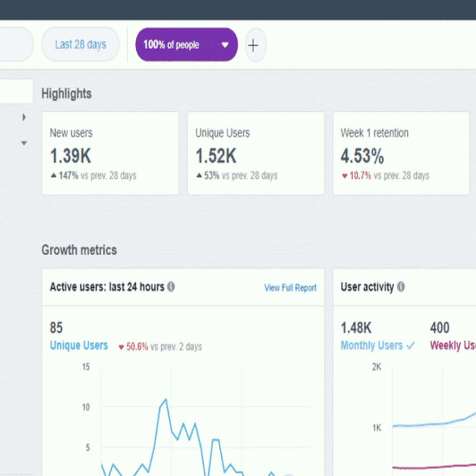Viewport: 476px width, 476px height.
Task: Open the View Full Report link
Action: click(290, 288)
